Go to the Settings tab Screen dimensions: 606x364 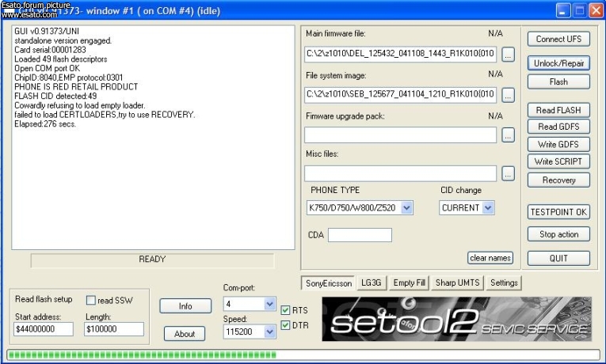click(504, 283)
